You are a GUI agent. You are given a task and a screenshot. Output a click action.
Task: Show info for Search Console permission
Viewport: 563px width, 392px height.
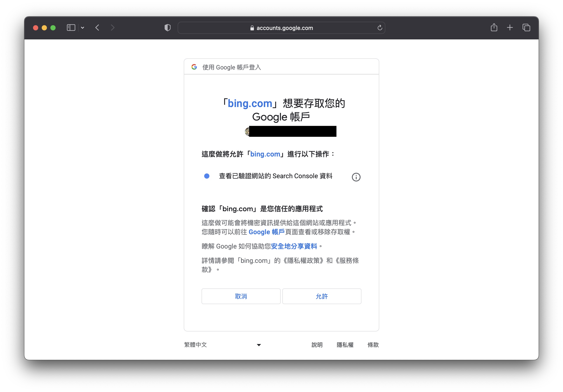(356, 177)
